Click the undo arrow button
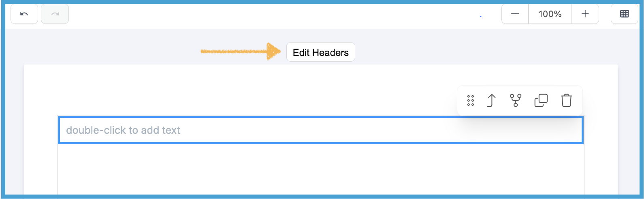Screen dimensions: 644x199 click(24, 14)
